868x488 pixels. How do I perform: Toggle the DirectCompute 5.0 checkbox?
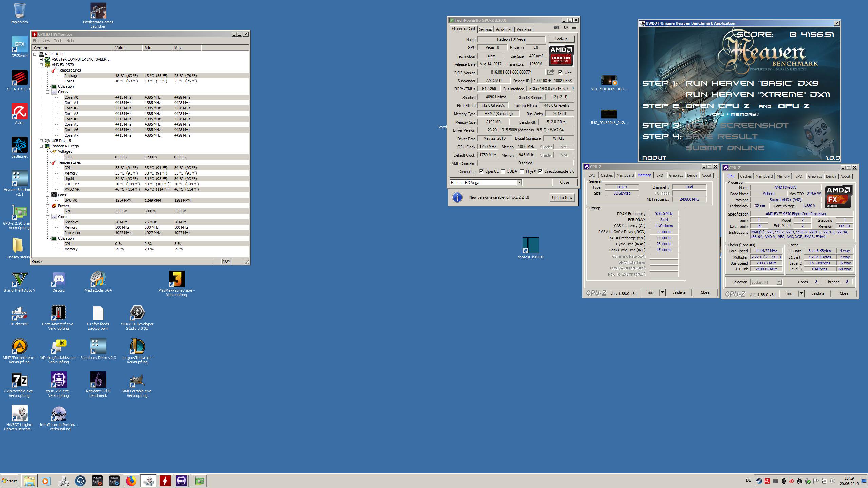[540, 171]
